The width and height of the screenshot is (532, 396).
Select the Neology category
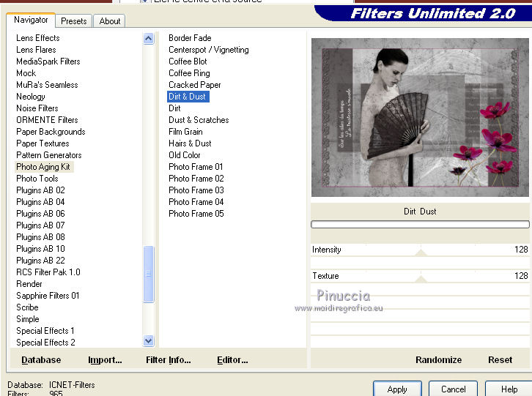[31, 97]
